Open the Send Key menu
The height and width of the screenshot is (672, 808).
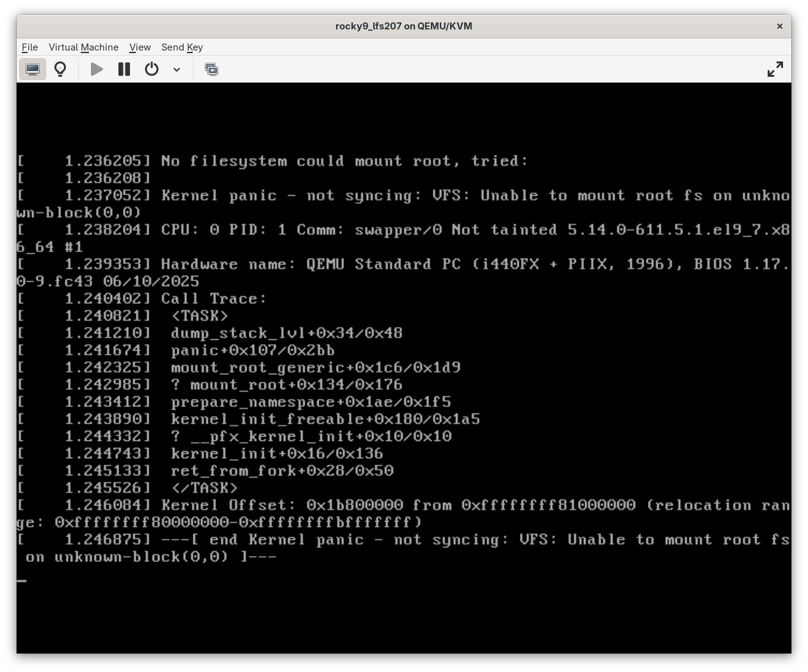point(182,47)
